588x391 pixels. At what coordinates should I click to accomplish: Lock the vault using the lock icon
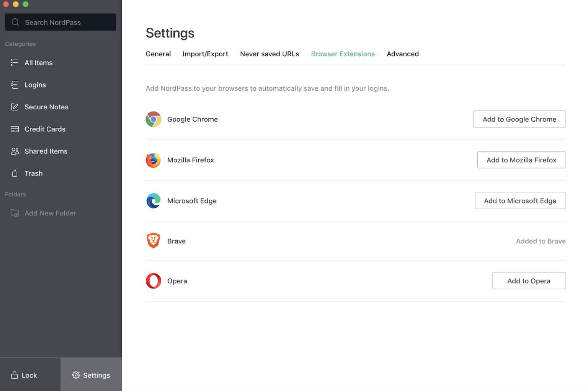(15, 375)
